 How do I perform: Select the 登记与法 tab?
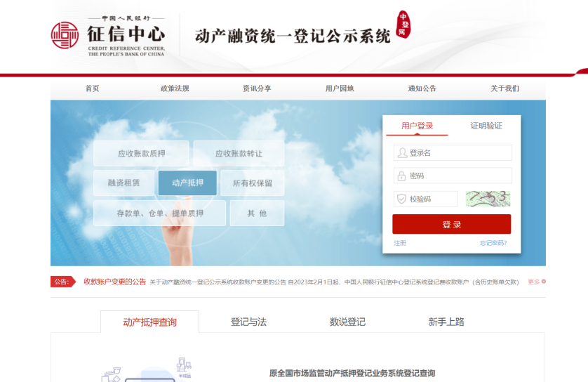click(x=248, y=322)
